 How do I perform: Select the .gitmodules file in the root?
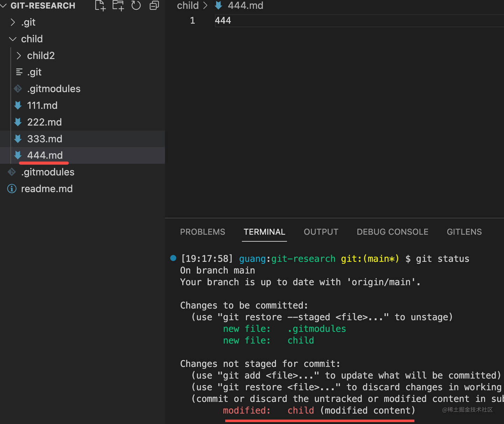coord(48,172)
